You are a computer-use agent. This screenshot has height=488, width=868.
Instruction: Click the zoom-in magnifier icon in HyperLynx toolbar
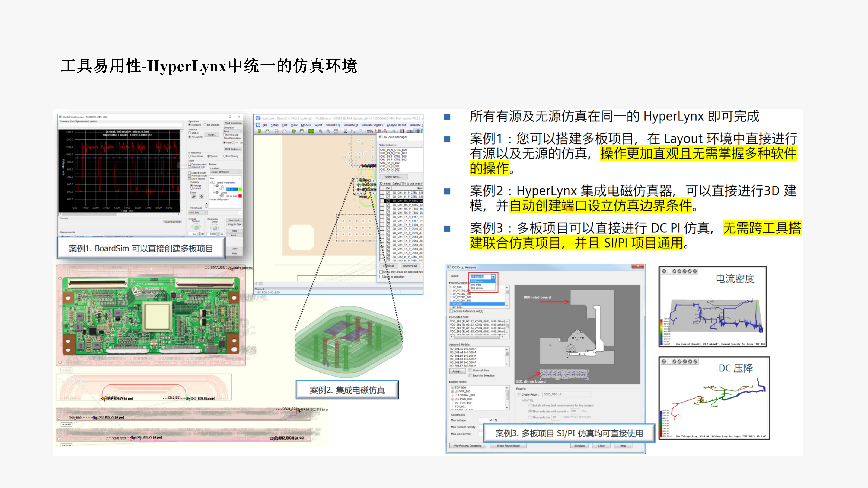[x=321, y=132]
